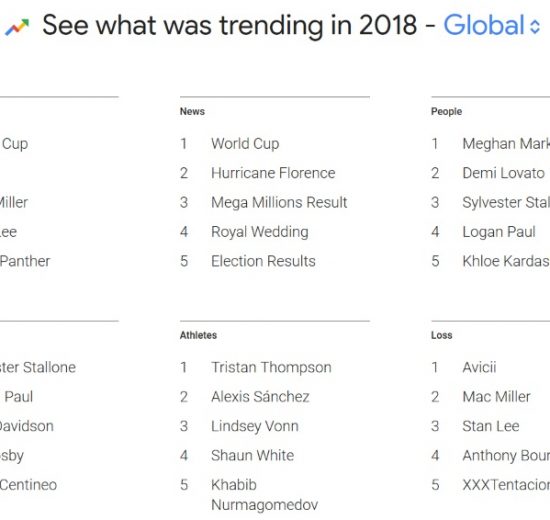
Task: Click the Athletes category heading
Action: 198,335
